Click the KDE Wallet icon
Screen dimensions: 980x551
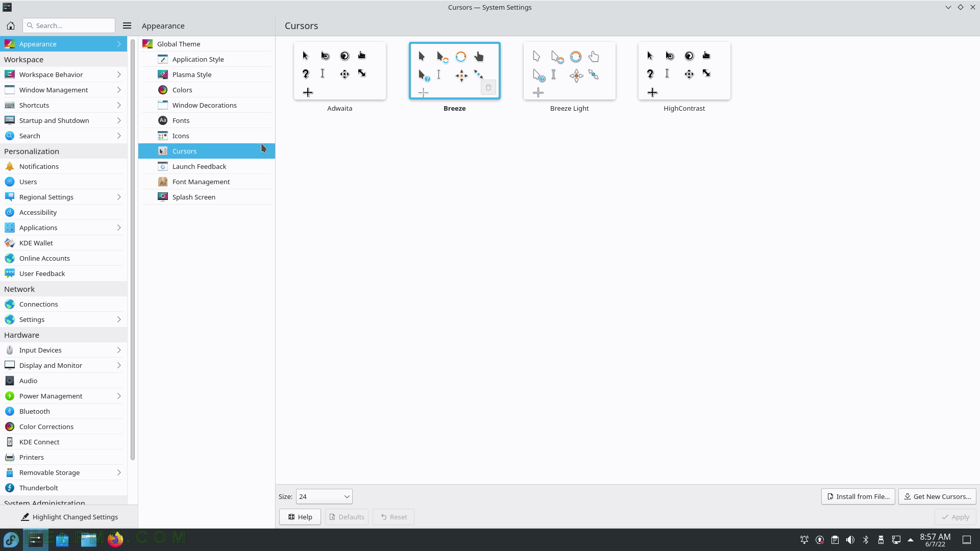10,243
